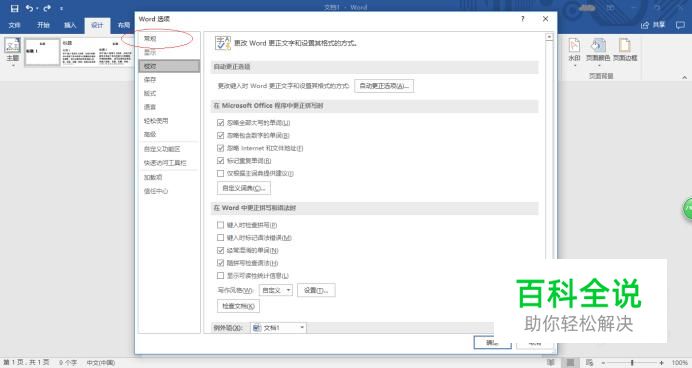Close the Word Options dialog
The width and height of the screenshot is (692, 368).
[545, 19]
